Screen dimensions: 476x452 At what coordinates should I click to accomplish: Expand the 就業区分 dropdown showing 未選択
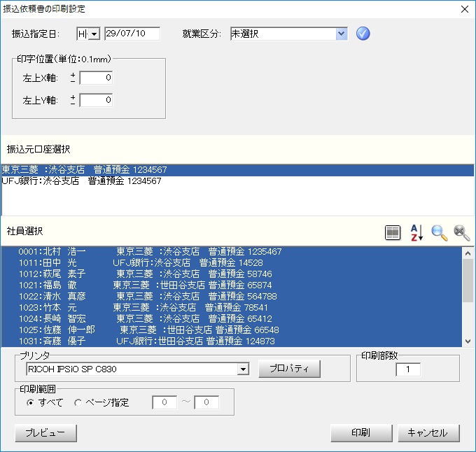tap(342, 34)
